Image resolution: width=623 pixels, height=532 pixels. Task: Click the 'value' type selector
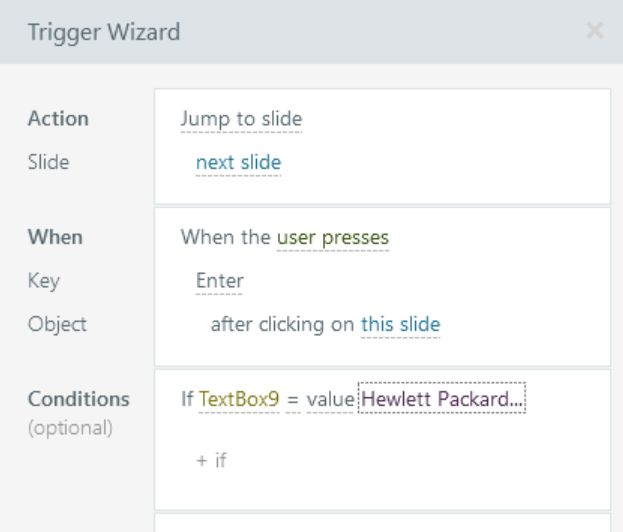[329, 399]
